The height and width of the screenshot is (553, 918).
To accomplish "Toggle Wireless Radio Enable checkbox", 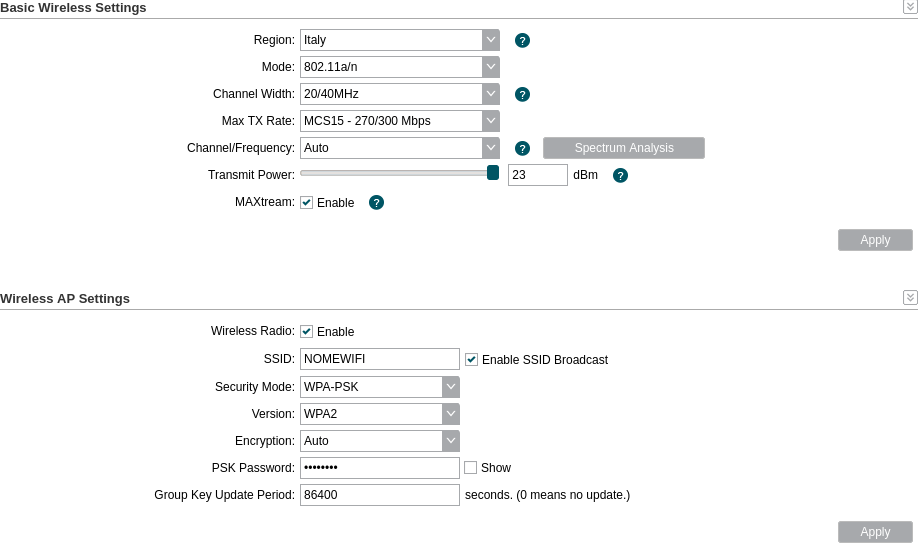I will pos(306,331).
